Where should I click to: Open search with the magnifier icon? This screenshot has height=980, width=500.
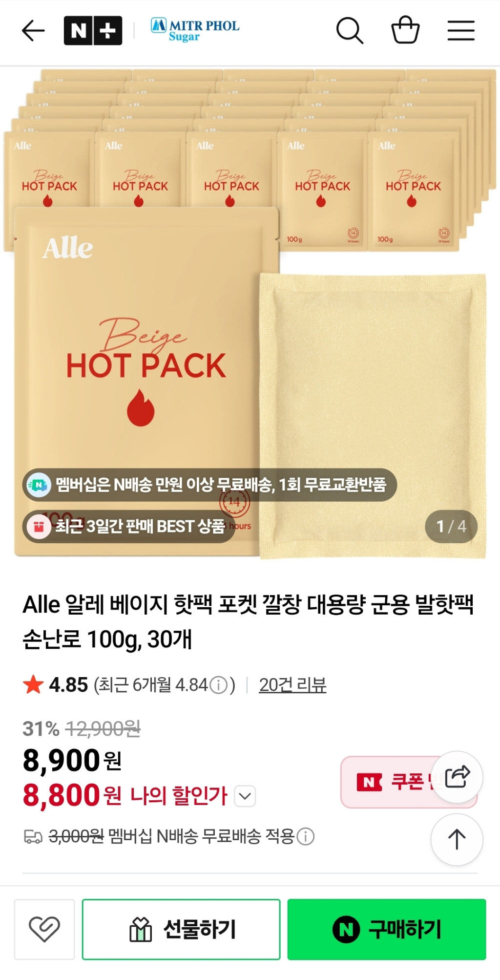[350, 30]
